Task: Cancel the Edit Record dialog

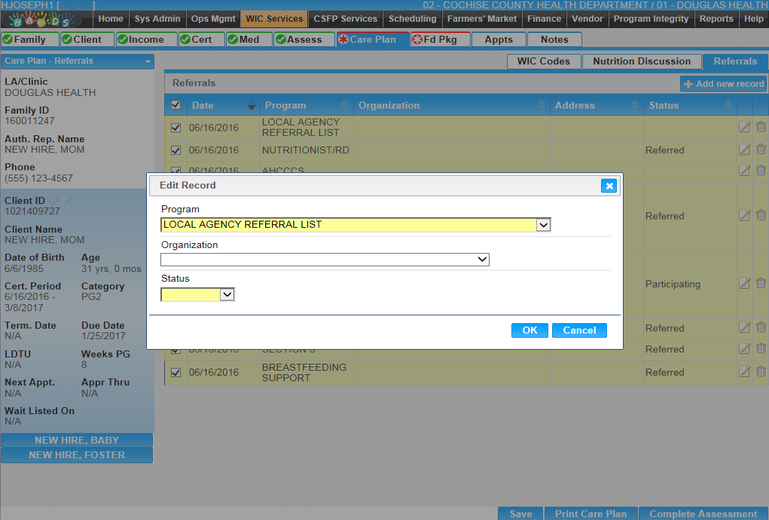Action: coord(579,330)
